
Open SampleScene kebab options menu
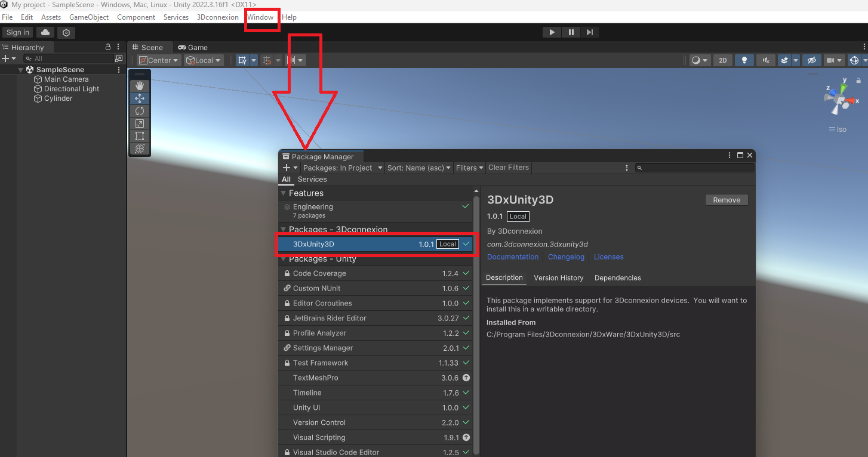coord(119,70)
